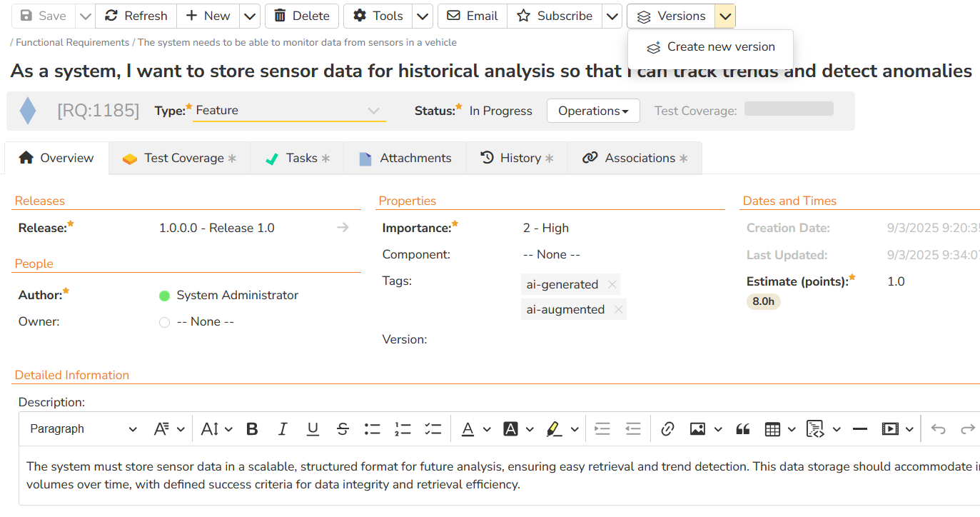Insert a horizontal line in the editor

click(x=860, y=429)
